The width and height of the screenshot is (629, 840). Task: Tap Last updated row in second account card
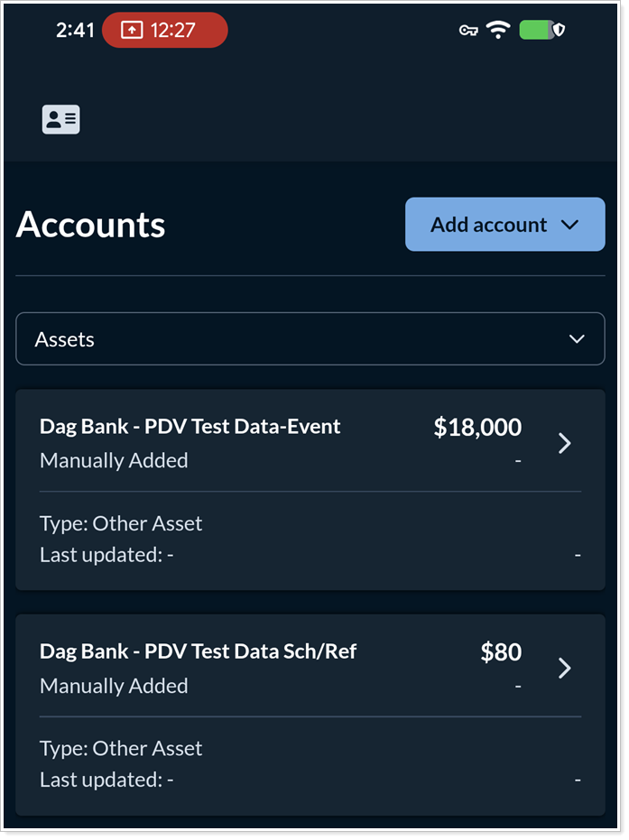106,780
